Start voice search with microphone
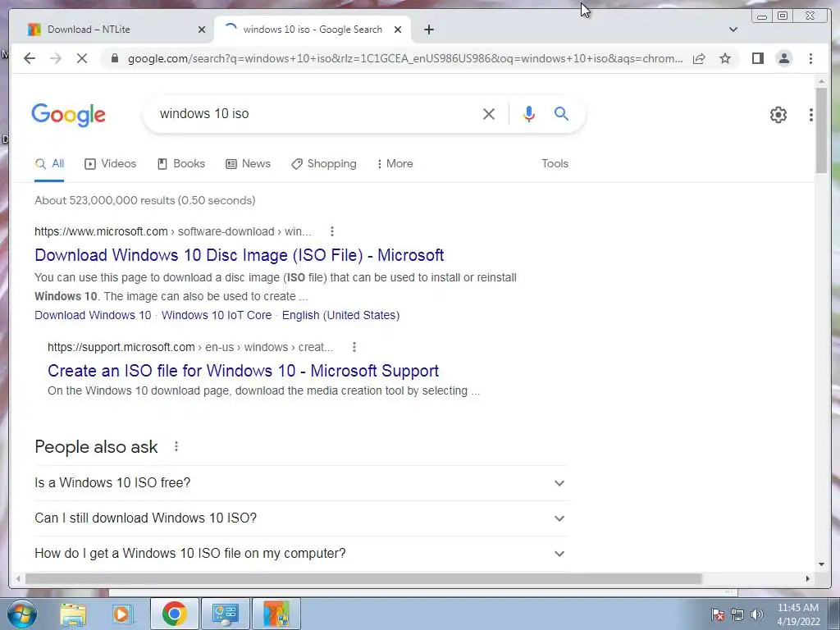The height and width of the screenshot is (630, 840). click(529, 113)
